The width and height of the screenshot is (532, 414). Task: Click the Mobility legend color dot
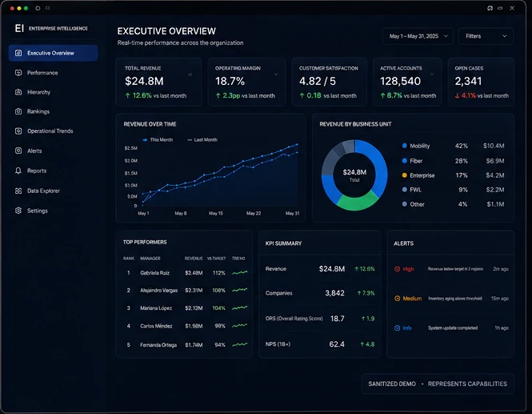(405, 146)
